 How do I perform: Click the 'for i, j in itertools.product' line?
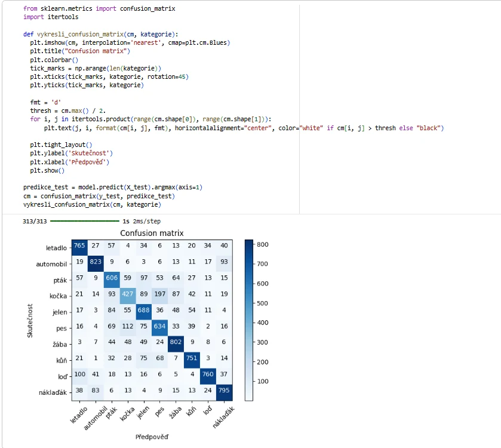point(151,119)
